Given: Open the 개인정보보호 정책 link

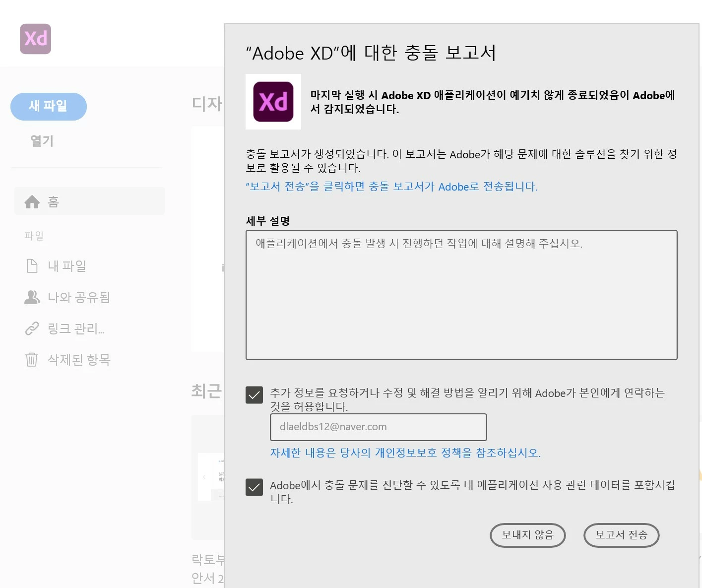Looking at the screenshot, I should click(405, 453).
